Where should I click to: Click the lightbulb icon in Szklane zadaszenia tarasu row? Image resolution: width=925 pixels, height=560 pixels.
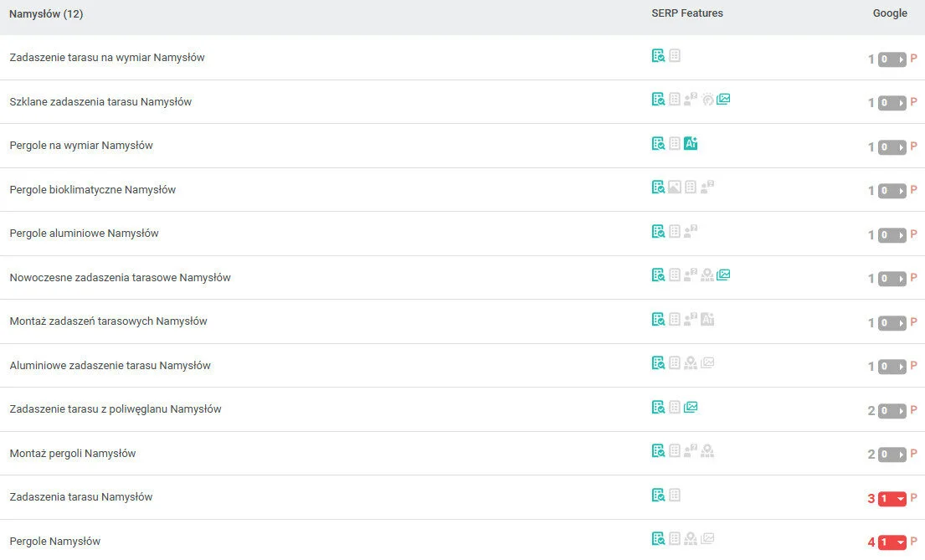coord(707,99)
